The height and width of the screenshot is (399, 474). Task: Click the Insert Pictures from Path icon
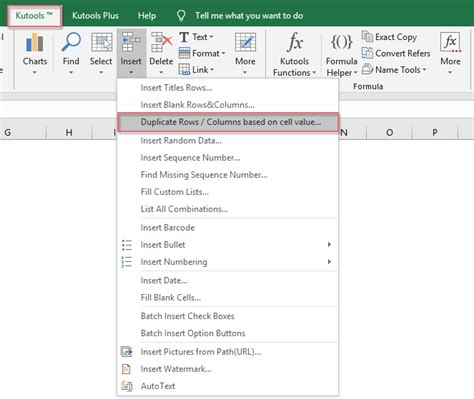coord(127,352)
